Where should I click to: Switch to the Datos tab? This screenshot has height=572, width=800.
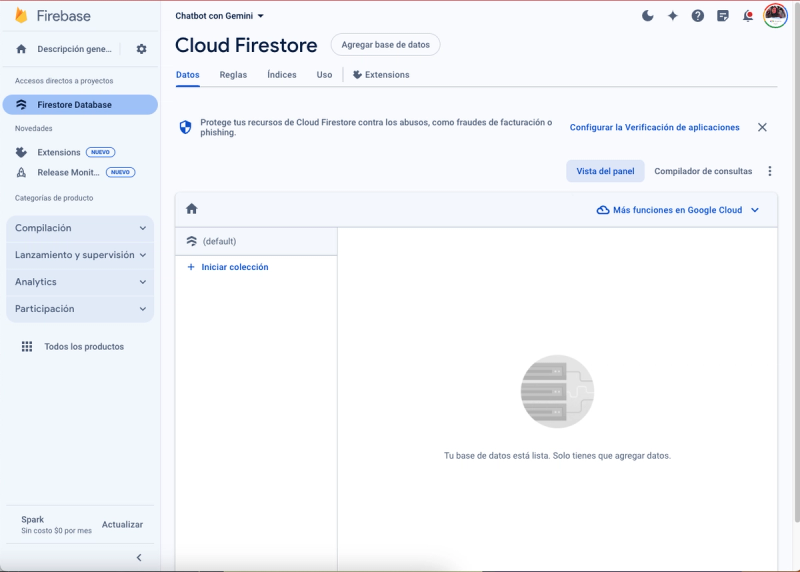tap(188, 74)
